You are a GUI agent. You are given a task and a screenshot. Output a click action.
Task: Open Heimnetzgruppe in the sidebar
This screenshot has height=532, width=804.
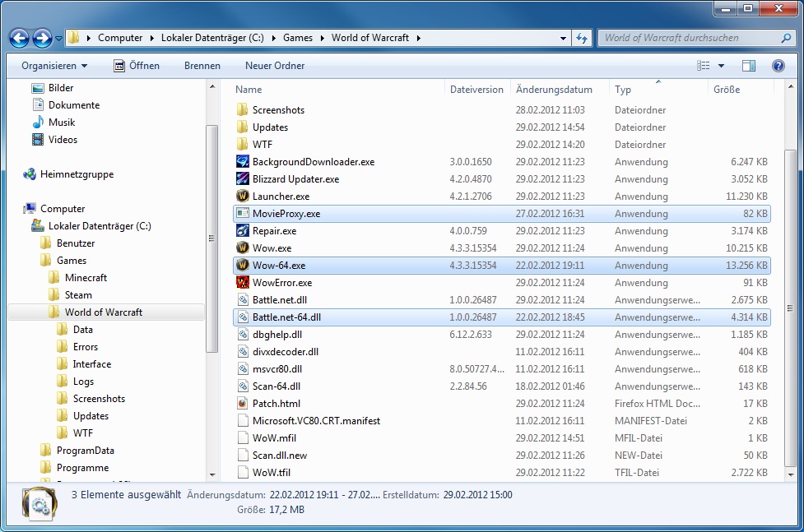click(68, 174)
